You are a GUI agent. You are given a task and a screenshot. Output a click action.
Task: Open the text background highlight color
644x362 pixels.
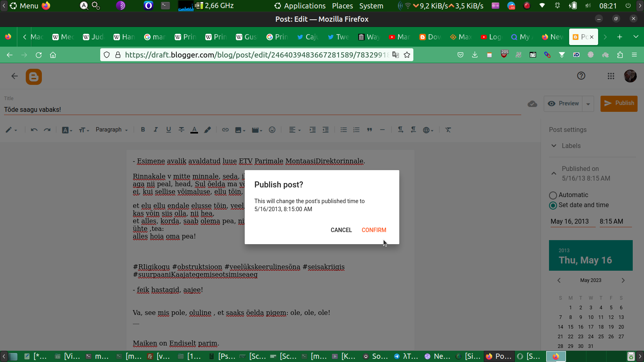207,130
